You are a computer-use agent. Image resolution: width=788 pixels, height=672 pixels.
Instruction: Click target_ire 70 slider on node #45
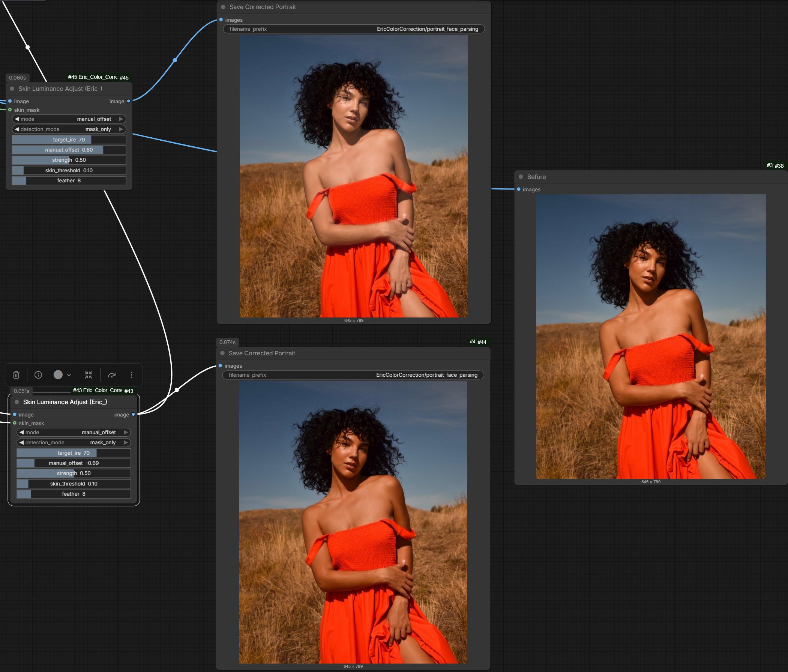(69, 140)
